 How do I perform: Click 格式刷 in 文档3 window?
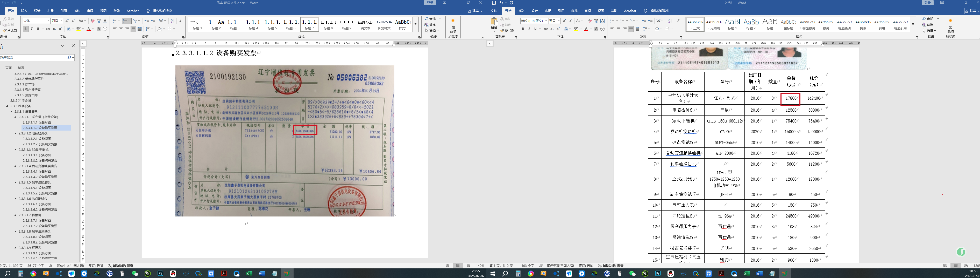point(508,31)
